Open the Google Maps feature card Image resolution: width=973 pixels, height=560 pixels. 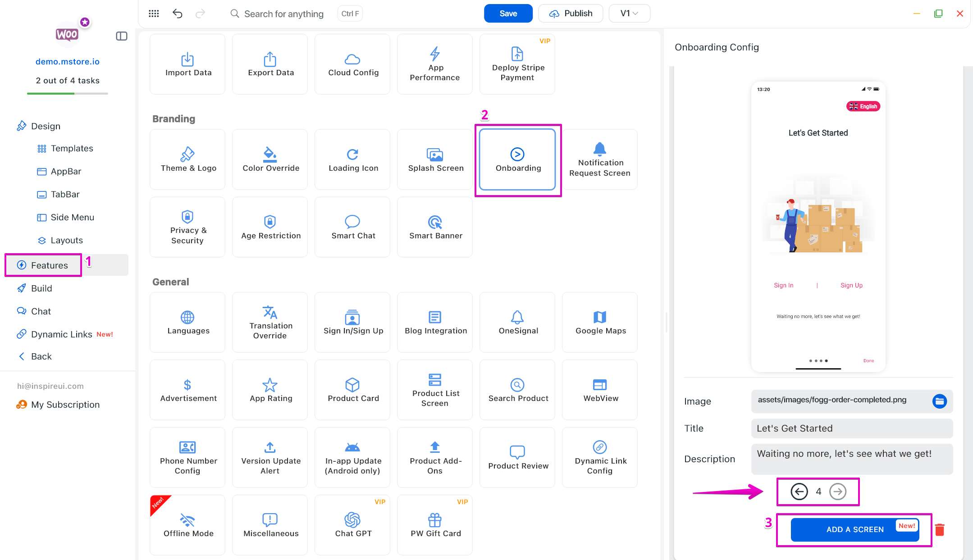(600, 322)
